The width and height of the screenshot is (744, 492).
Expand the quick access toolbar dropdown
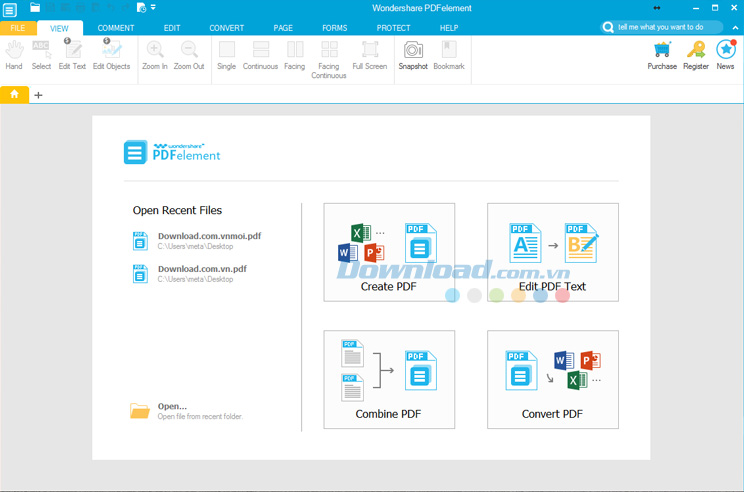pos(153,8)
